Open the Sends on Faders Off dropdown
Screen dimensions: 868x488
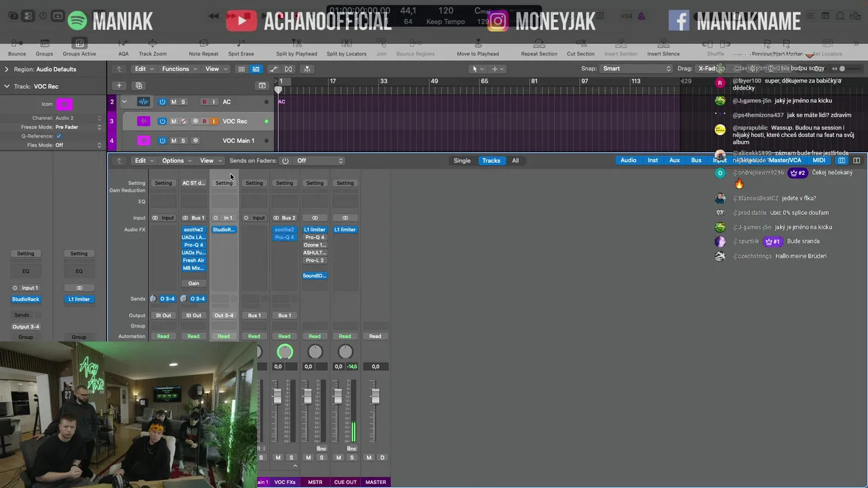click(x=320, y=161)
